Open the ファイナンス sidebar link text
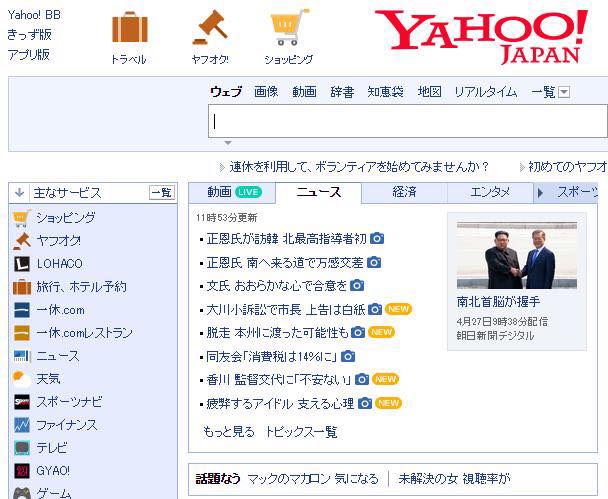 pyautogui.click(x=66, y=425)
